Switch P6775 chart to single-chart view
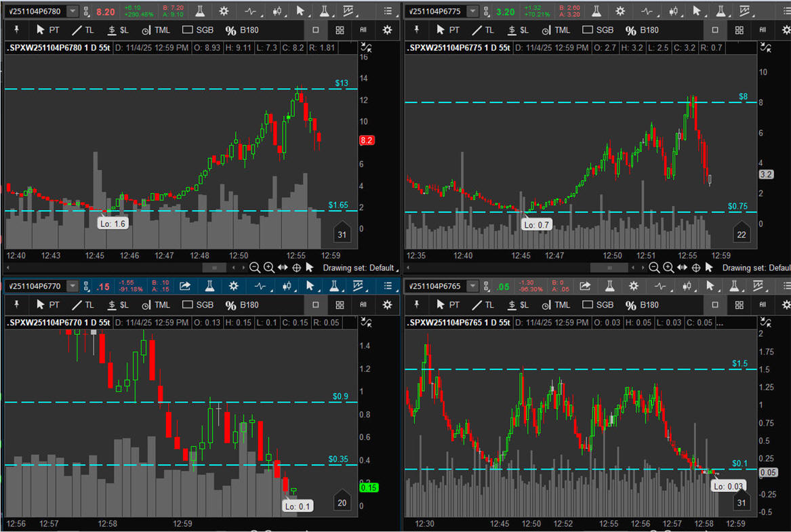Screen dimensions: 791x532 pyautogui.click(x=714, y=30)
